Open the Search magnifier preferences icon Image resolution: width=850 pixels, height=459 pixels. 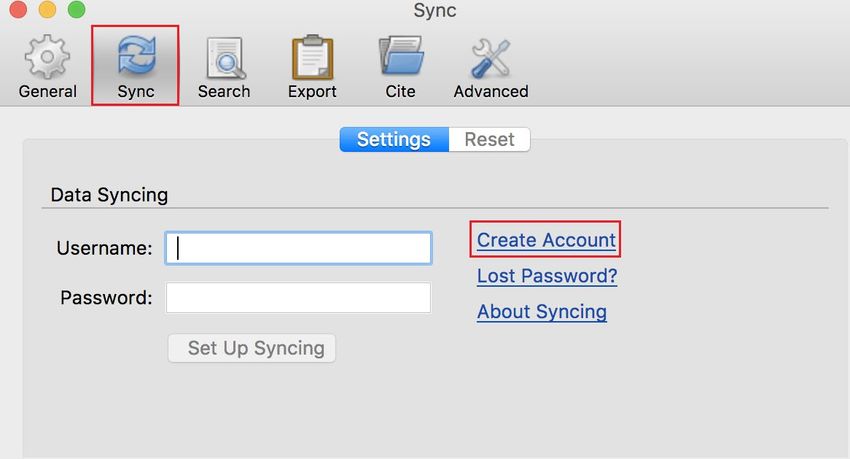[224, 57]
